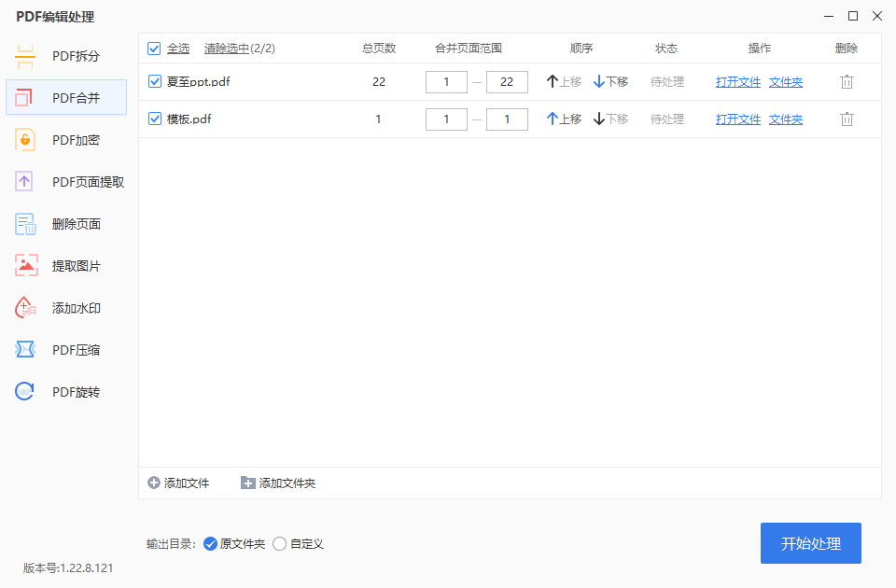Click 清除选中(2/2) link

click(x=240, y=49)
